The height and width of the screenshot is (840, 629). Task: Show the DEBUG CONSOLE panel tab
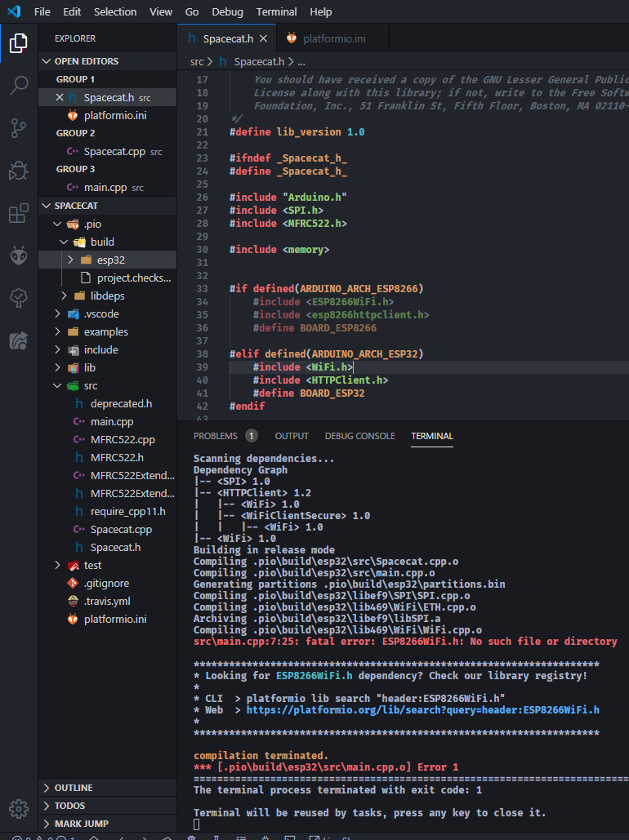point(359,436)
